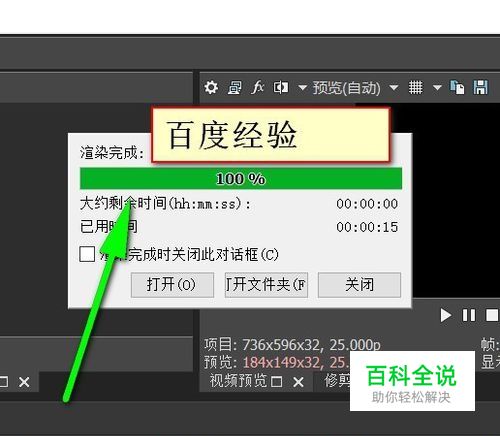Close the left docked panel X
The image size is (500, 436).
[24, 382]
